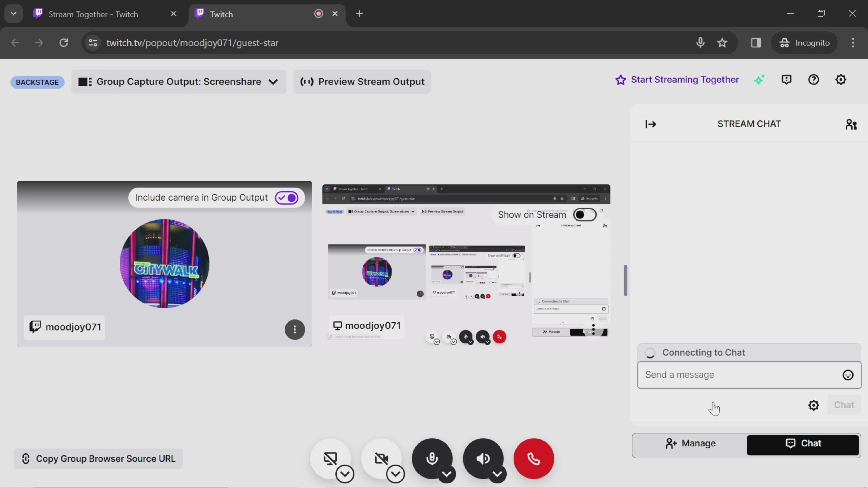View site information icon in address bar
Viewport: 868px width, 488px height.
[93, 43]
